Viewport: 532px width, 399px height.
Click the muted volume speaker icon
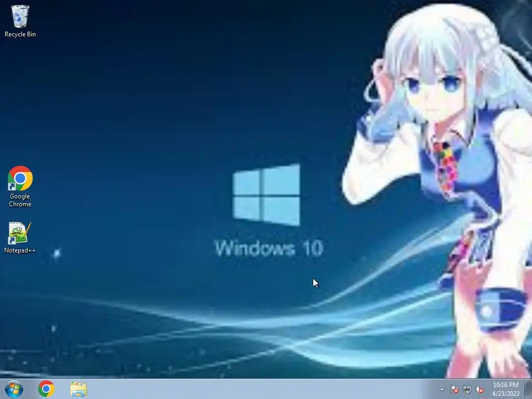[480, 389]
